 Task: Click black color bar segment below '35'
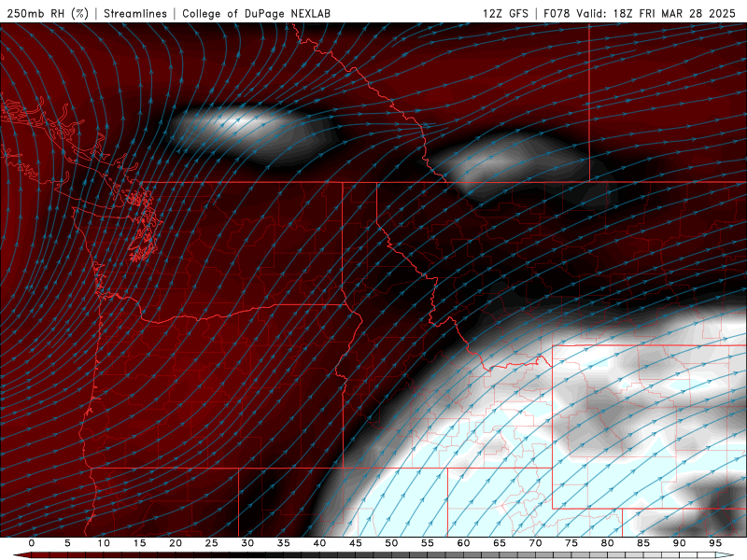point(283,555)
